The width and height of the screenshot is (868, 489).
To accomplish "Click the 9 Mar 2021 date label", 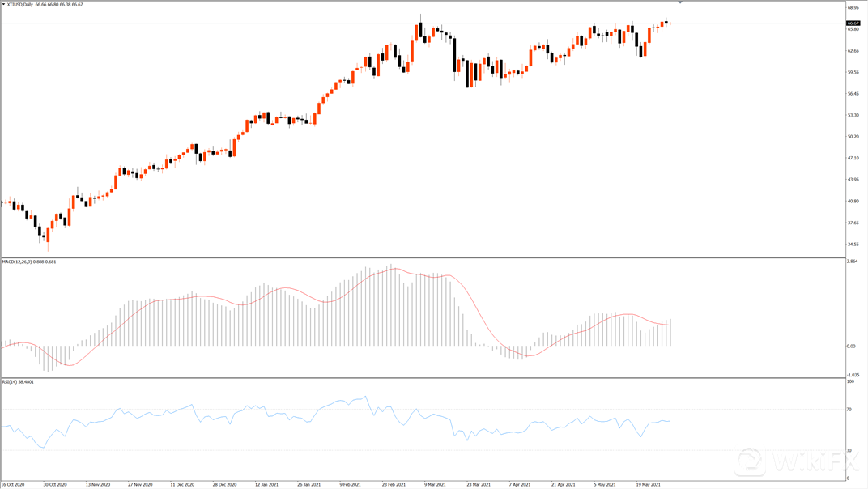I will (x=435, y=484).
